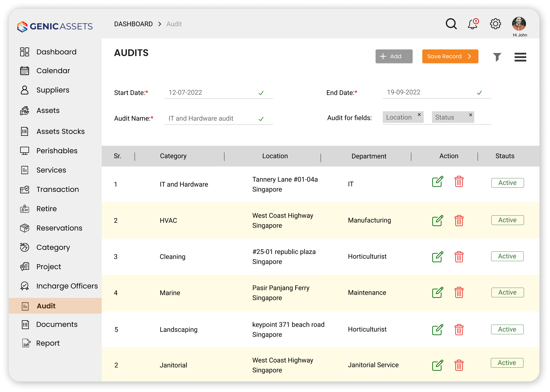Click the search magnifier icon
The height and width of the screenshot is (392, 550).
coord(451,24)
